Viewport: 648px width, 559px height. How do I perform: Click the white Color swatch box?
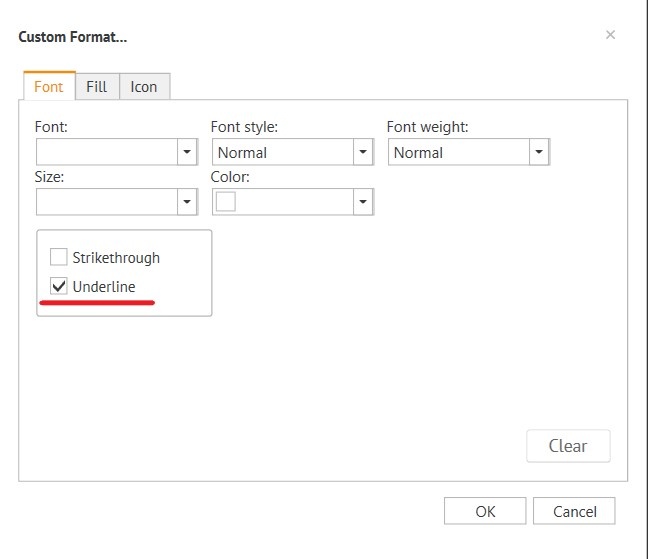[227, 201]
